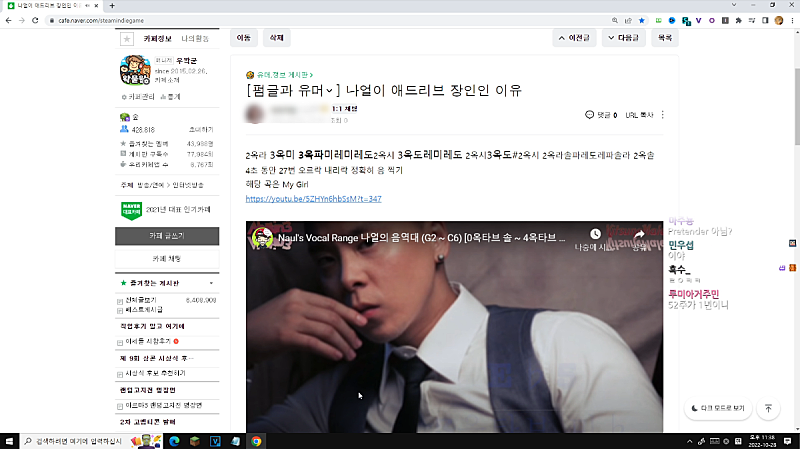Viewport: 800px width, 449px height.
Task: Open the Minecraft block taskbar icon
Action: pyautogui.click(x=194, y=441)
